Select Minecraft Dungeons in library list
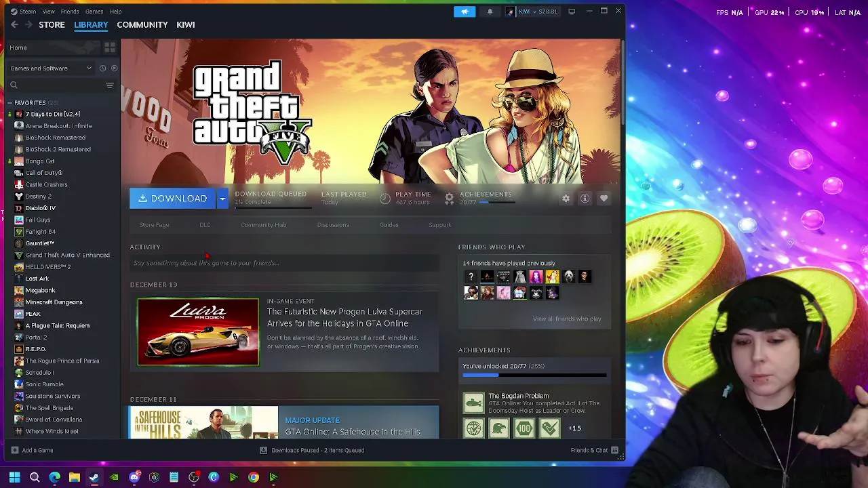The height and width of the screenshot is (488, 868). 54,302
